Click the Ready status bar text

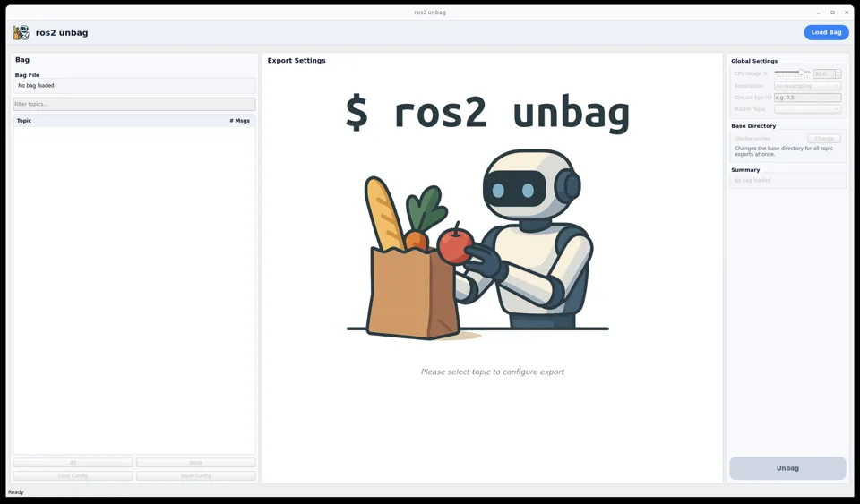click(16, 492)
